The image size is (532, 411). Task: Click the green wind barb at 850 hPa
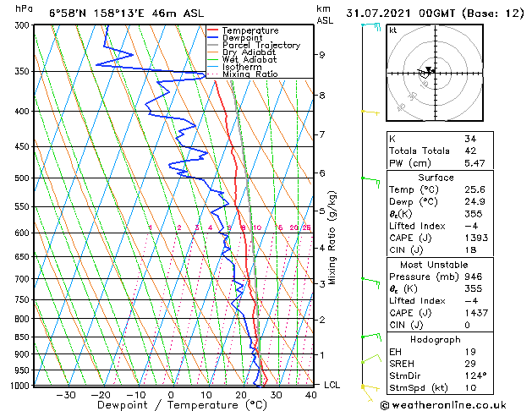[x=371, y=337]
